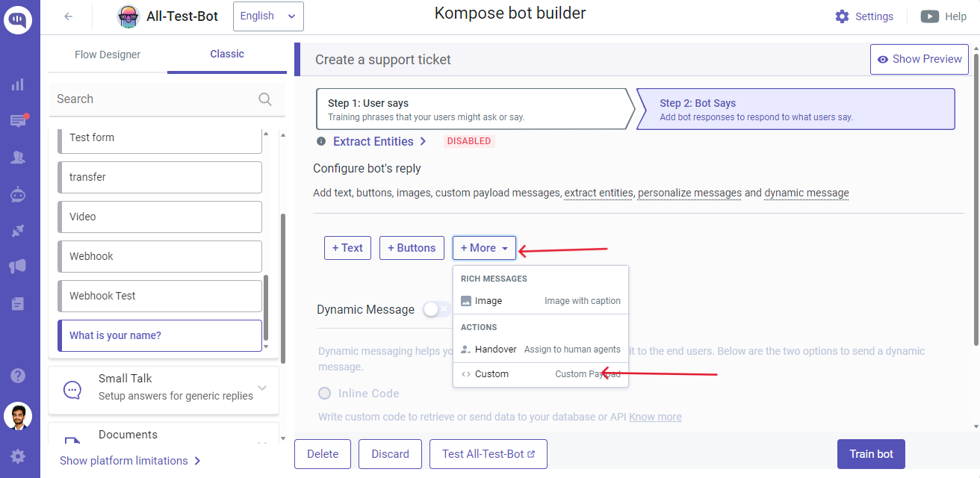Switch to the Flow Designer tab
Image resolution: width=980 pixels, height=478 pixels.
click(x=107, y=54)
